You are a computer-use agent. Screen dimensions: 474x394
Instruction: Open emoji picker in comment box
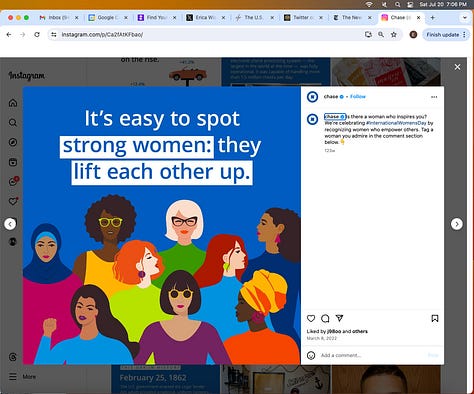[311, 355]
